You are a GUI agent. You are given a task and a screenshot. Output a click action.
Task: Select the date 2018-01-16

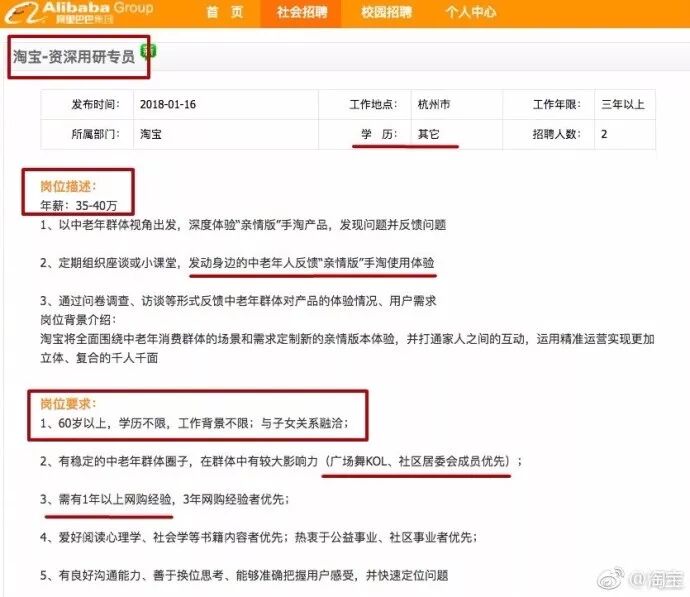[x=168, y=105]
